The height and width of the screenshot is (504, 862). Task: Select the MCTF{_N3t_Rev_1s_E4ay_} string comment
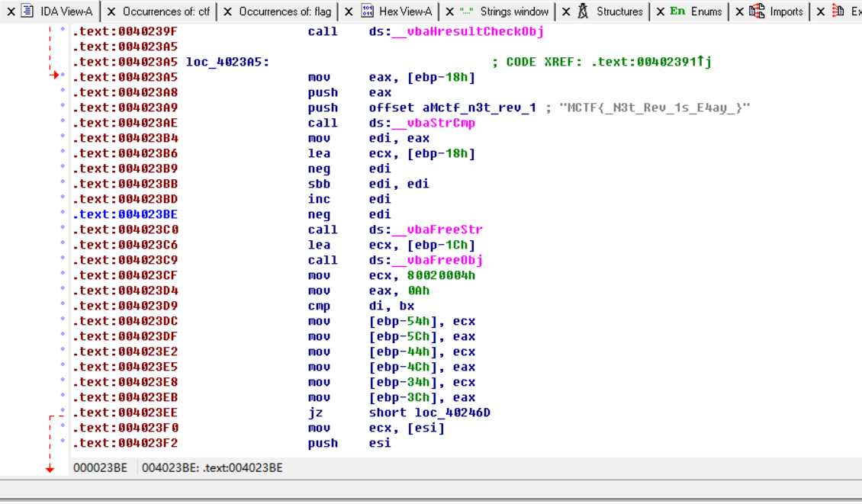pyautogui.click(x=655, y=108)
